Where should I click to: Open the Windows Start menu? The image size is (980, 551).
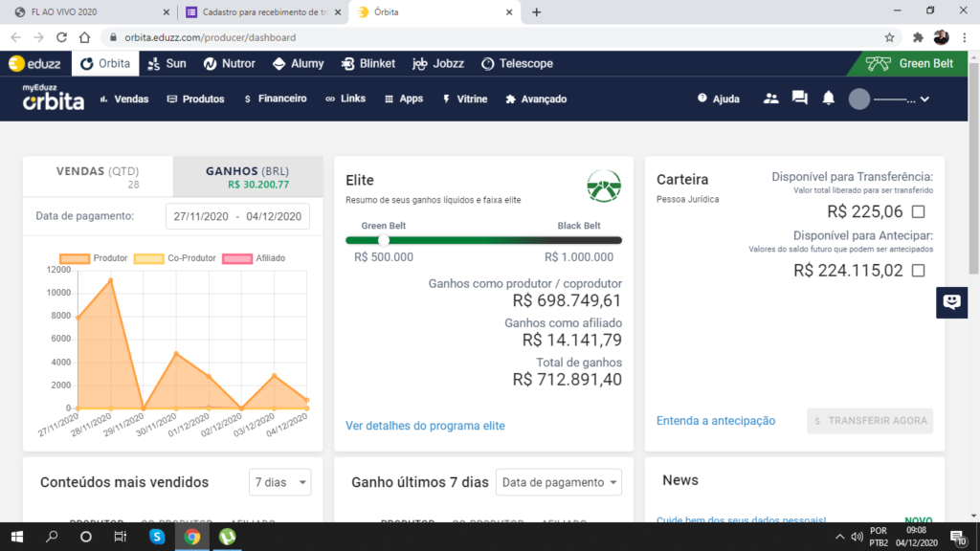click(17, 537)
